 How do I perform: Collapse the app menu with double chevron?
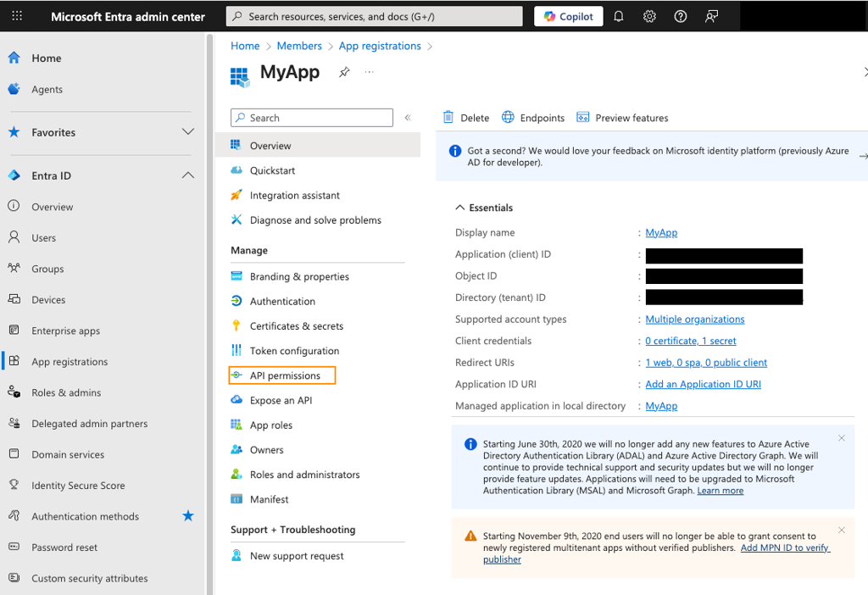pyautogui.click(x=408, y=117)
